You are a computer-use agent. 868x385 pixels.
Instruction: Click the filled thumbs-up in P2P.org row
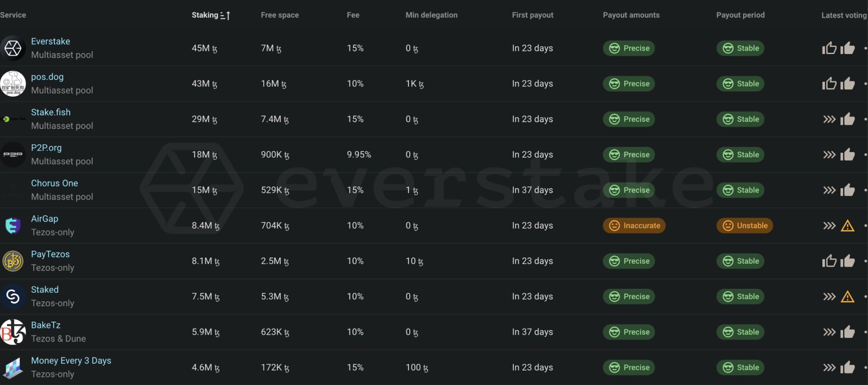[x=847, y=154]
